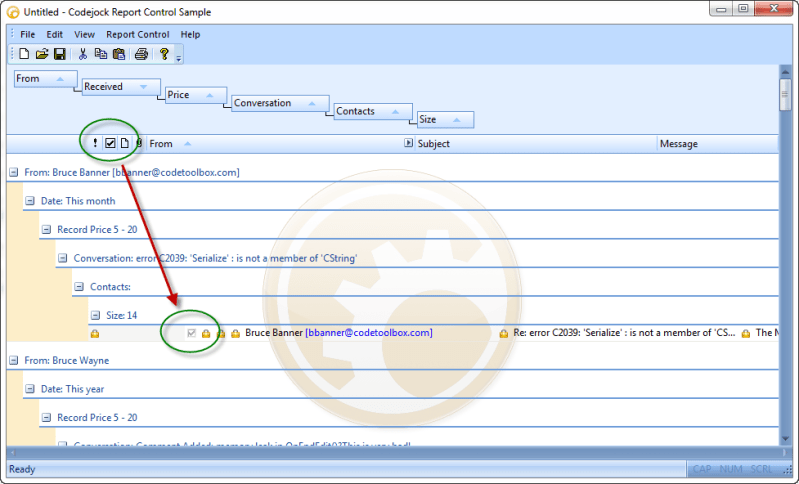Open the View menu
The height and width of the screenshot is (484, 799).
[84, 35]
